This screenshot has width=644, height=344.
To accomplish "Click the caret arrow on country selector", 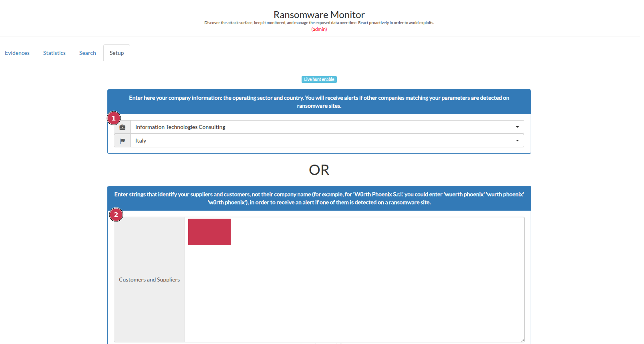I will (517, 141).
